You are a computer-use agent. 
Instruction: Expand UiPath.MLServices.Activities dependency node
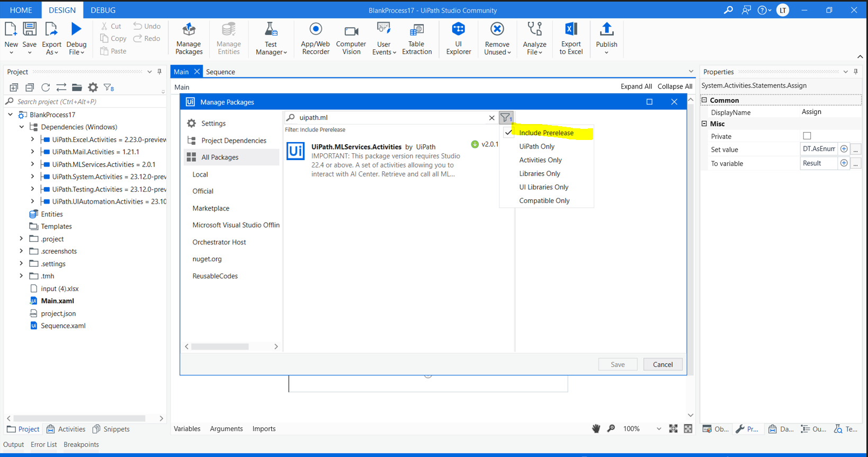(x=33, y=164)
